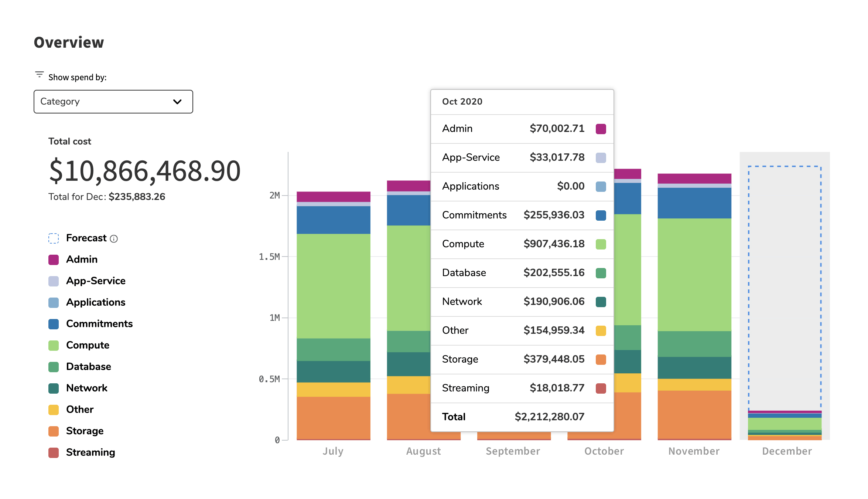The height and width of the screenshot is (499, 868).
Task: Click the dropdown chevron arrow
Action: pyautogui.click(x=177, y=102)
